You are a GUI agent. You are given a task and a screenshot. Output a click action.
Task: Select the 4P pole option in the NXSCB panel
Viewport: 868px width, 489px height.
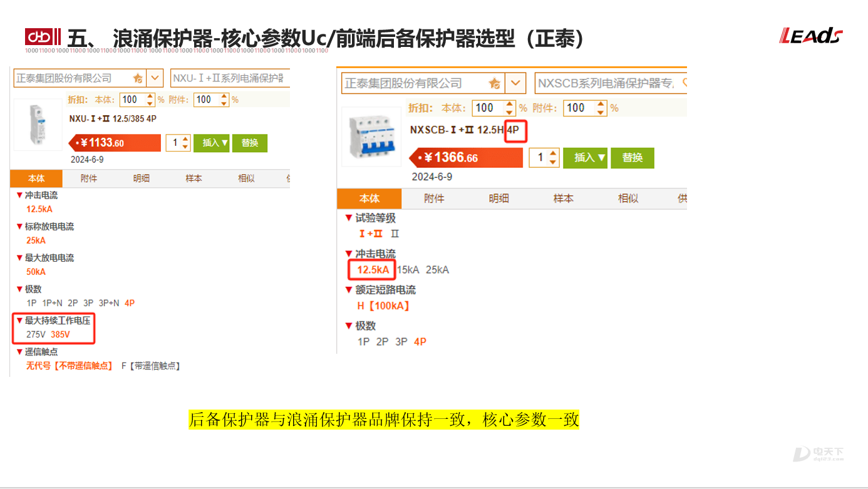tap(420, 342)
